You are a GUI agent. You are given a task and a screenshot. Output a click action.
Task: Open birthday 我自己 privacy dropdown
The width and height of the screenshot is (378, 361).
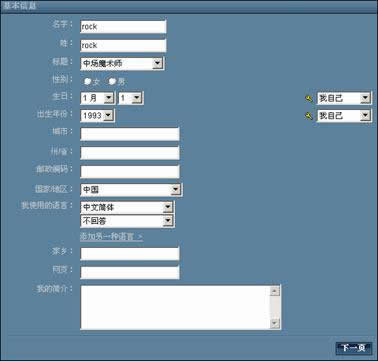pyautogui.click(x=344, y=98)
